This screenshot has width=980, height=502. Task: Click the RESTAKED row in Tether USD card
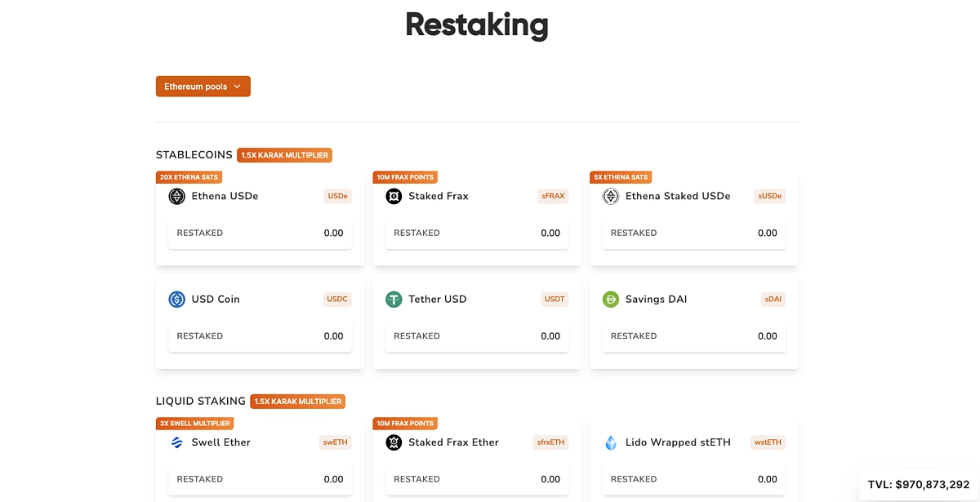tap(477, 336)
